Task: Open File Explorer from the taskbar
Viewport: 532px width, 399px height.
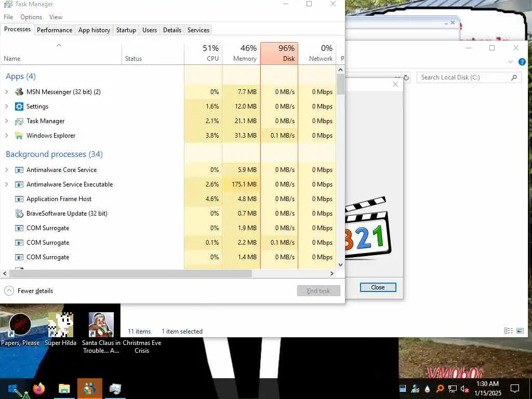Action: point(64,389)
